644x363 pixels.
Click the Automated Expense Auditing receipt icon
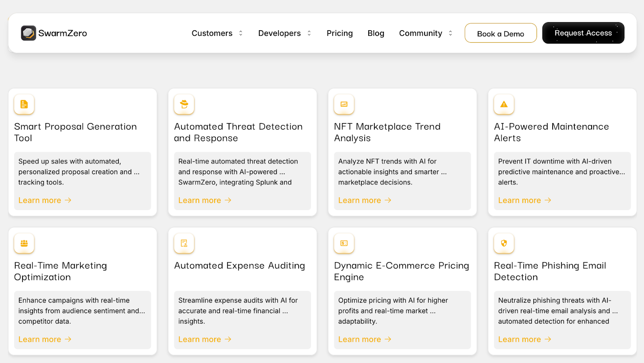point(184,243)
